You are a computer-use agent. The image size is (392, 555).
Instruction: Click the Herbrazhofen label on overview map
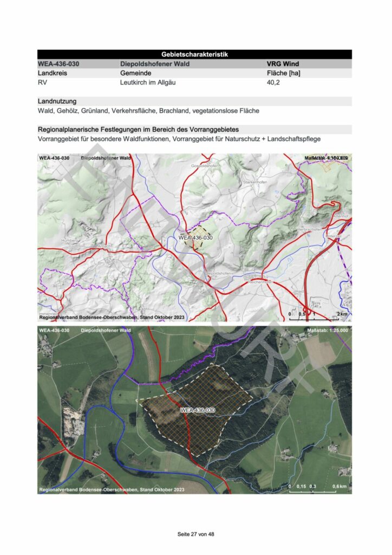tap(309, 230)
